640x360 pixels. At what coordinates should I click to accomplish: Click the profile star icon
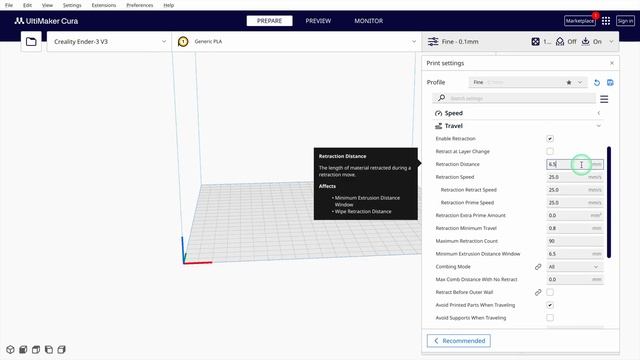(x=569, y=82)
